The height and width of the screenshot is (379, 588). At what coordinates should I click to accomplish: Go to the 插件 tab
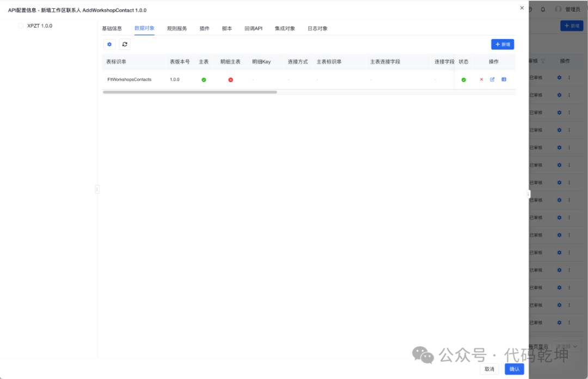point(204,28)
